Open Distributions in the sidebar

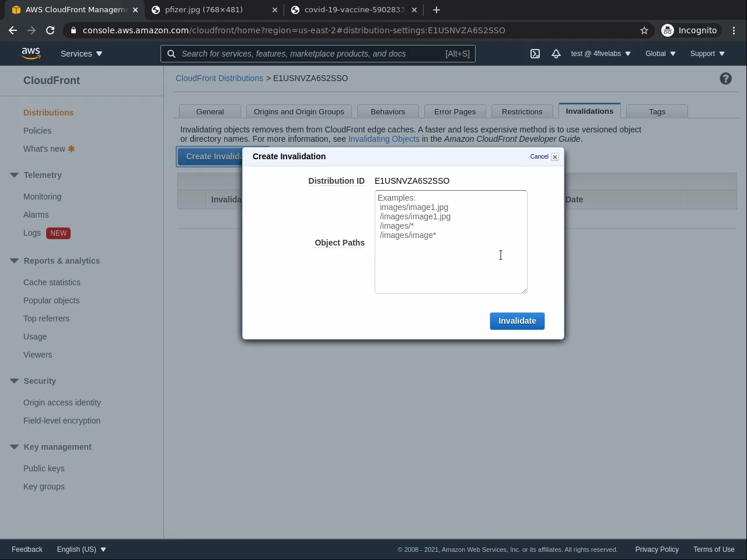(x=48, y=113)
